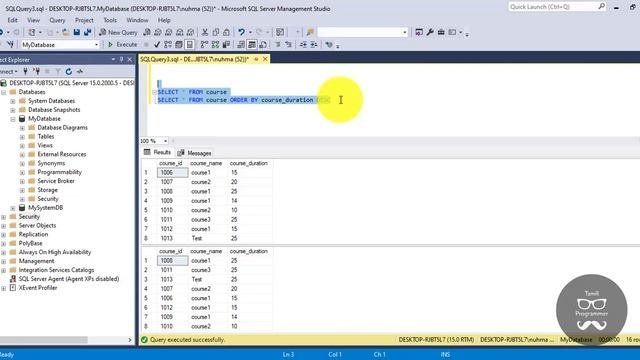Click the course_duration header in first grid
Image resolution: width=640 pixels, height=360 pixels.
click(249, 163)
